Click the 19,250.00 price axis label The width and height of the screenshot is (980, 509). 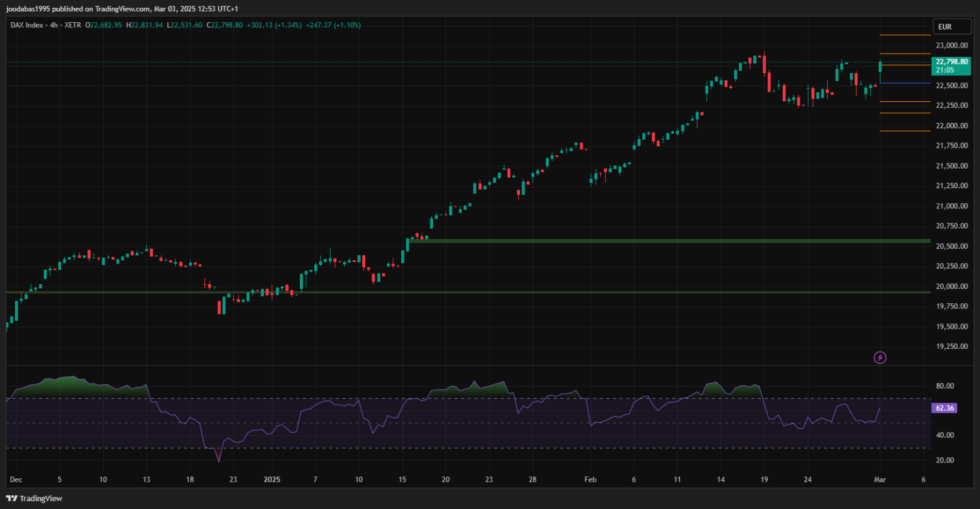pyautogui.click(x=951, y=347)
